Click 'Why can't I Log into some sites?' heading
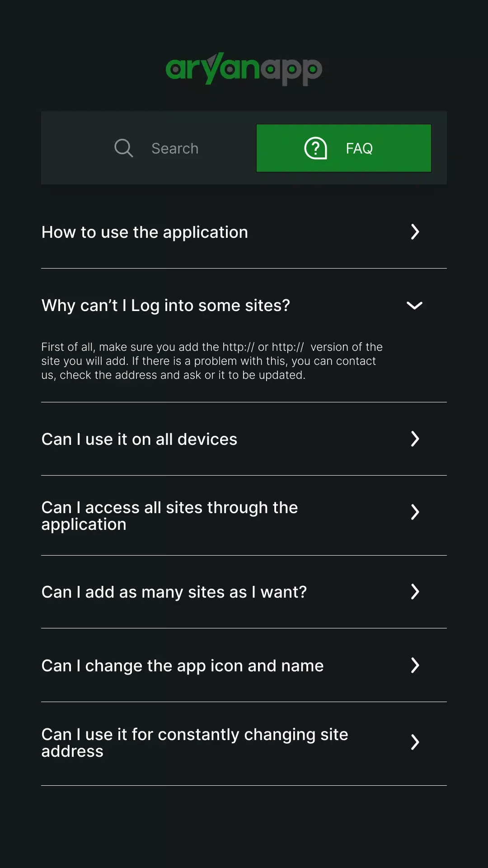This screenshot has height=868, width=488. click(x=165, y=306)
